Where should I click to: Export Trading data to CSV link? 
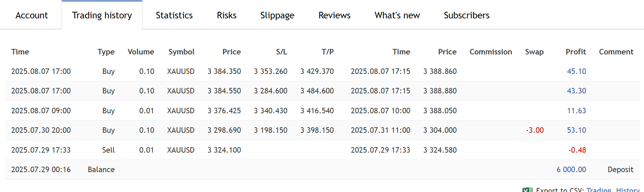click(598, 190)
